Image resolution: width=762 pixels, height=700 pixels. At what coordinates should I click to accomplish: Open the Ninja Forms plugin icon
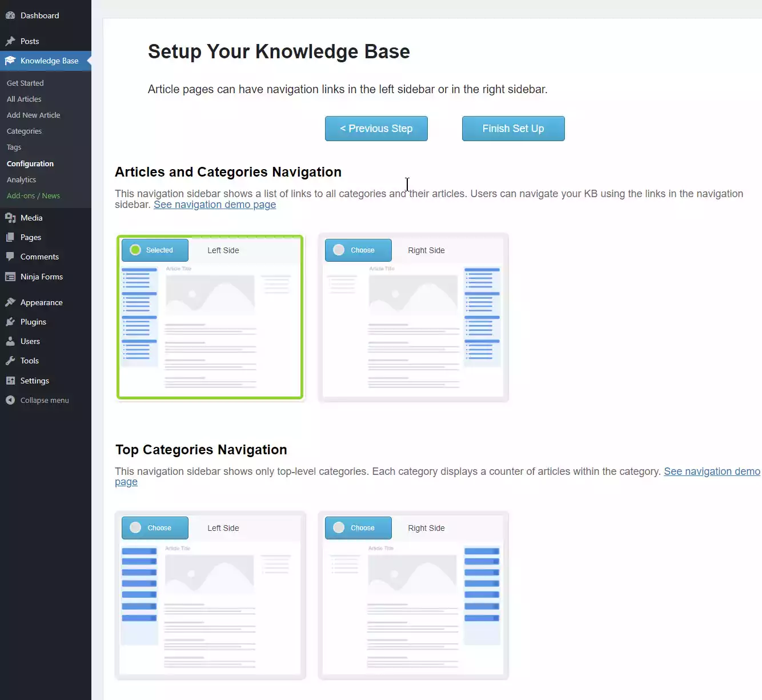click(11, 277)
